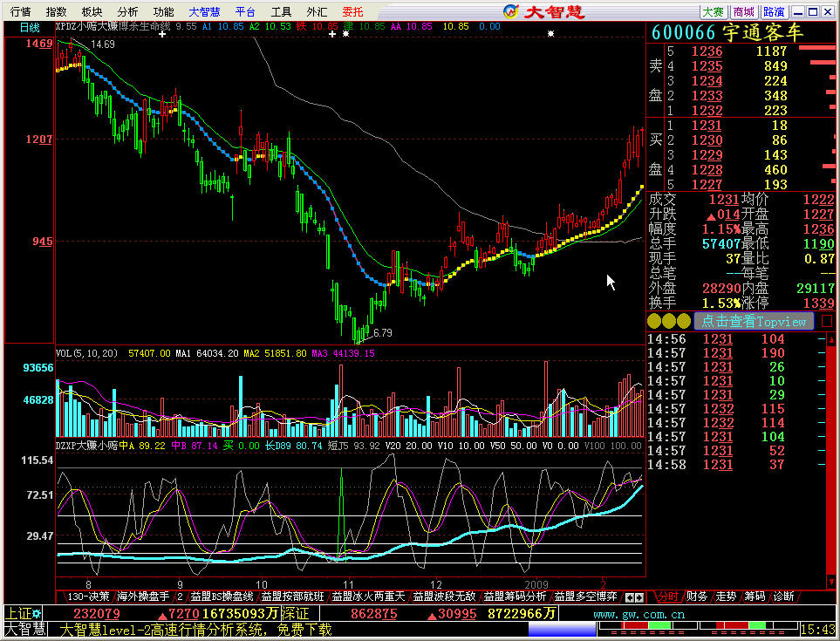Switch to the 筹码 tab
This screenshot has width=840, height=641.
click(755, 596)
